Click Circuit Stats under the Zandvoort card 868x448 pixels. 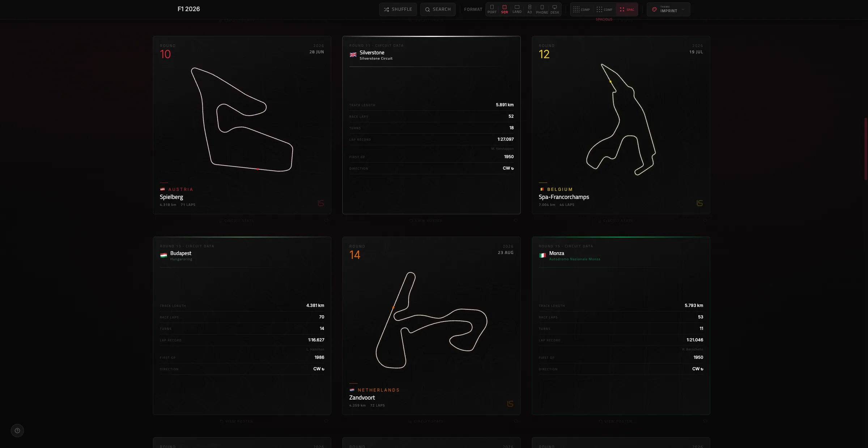426,421
